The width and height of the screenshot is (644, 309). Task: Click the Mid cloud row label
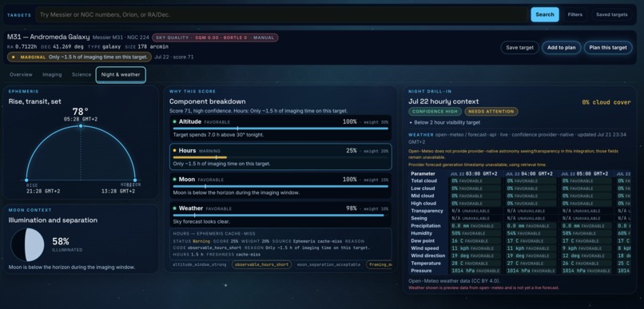[422, 196]
